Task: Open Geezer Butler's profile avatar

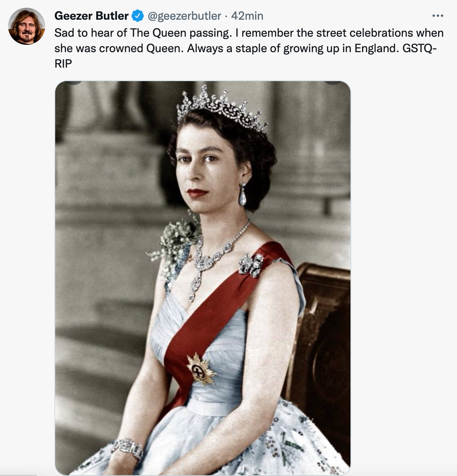Action: (x=27, y=26)
